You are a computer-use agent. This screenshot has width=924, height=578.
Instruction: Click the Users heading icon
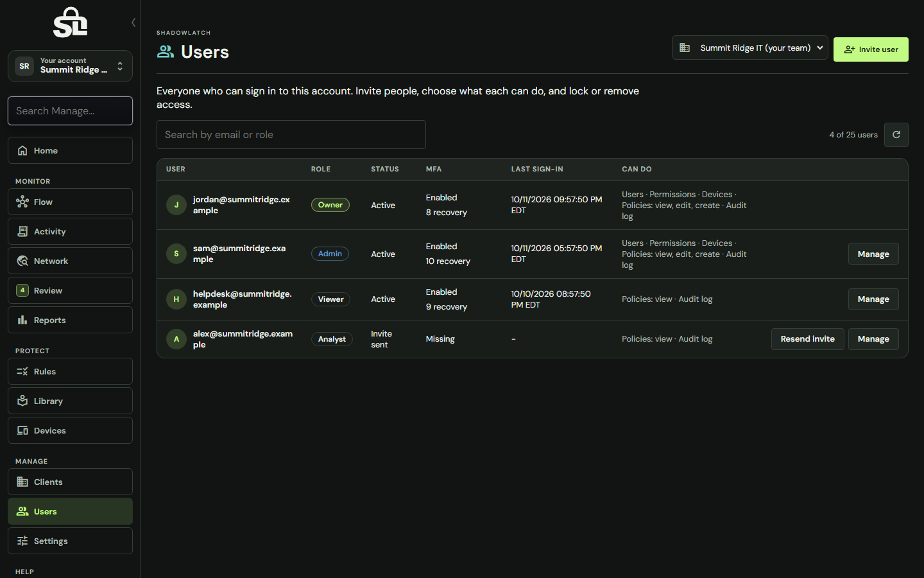coord(166,51)
